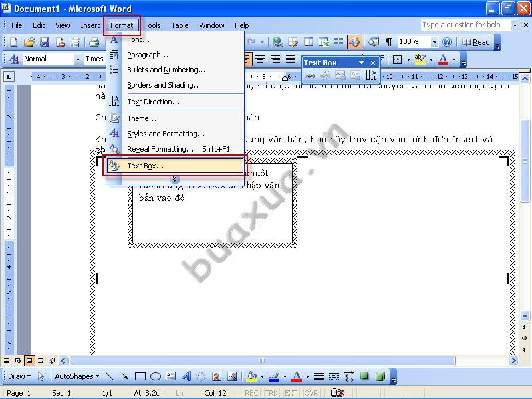The image size is (532, 399).
Task: Insert a Text Box from the Drawing toolbar
Action: click(x=170, y=376)
